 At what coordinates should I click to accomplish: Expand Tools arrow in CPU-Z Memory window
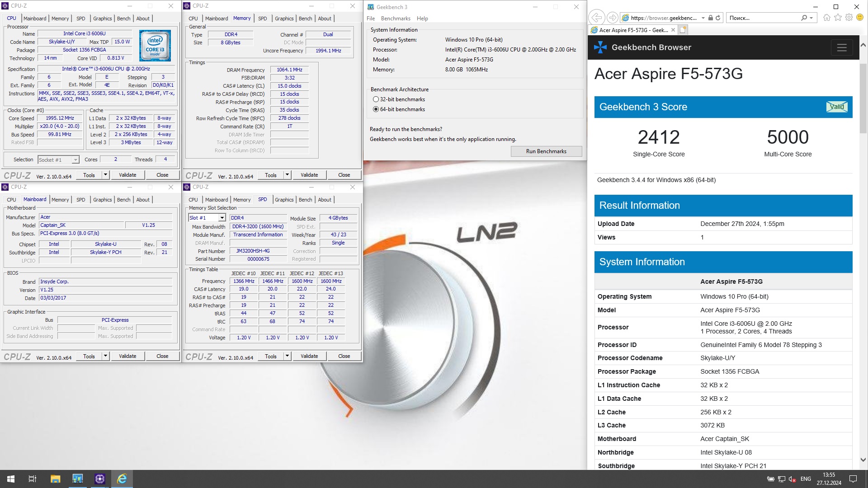click(287, 175)
